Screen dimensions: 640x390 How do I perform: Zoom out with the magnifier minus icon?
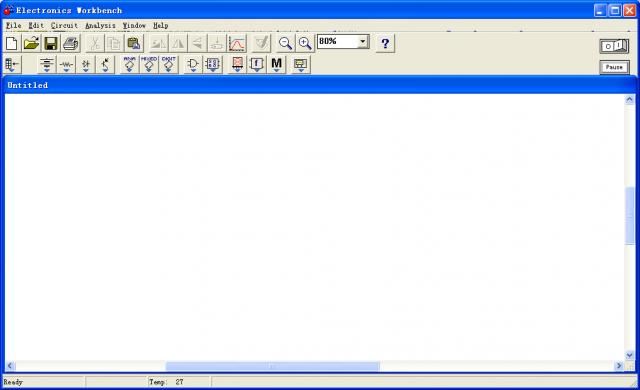tap(285, 43)
